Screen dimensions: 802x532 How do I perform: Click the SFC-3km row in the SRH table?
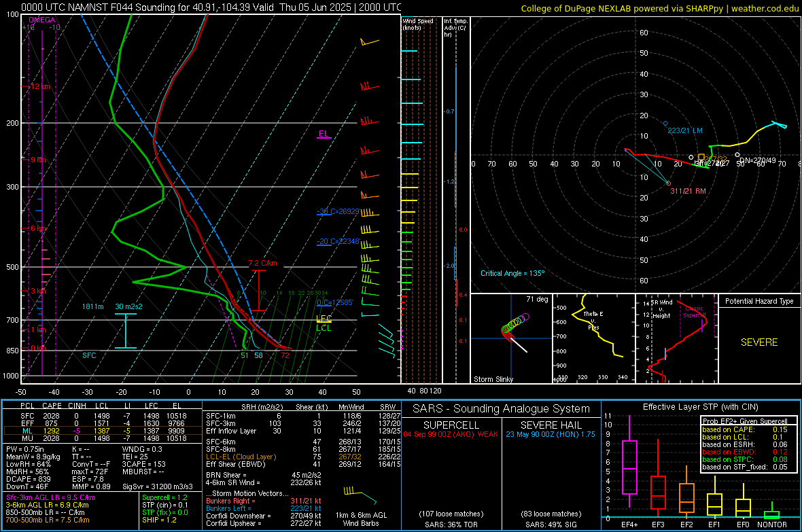coord(303,423)
